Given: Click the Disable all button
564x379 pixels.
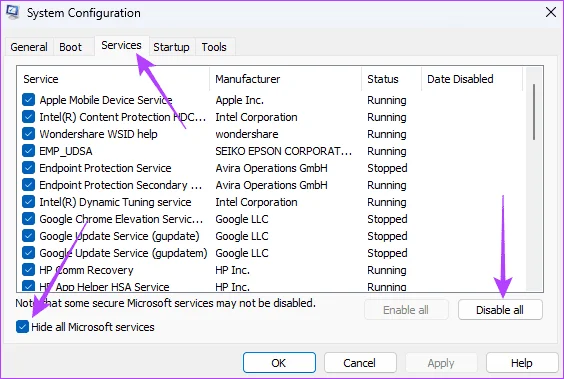Looking at the screenshot, I should click(500, 310).
